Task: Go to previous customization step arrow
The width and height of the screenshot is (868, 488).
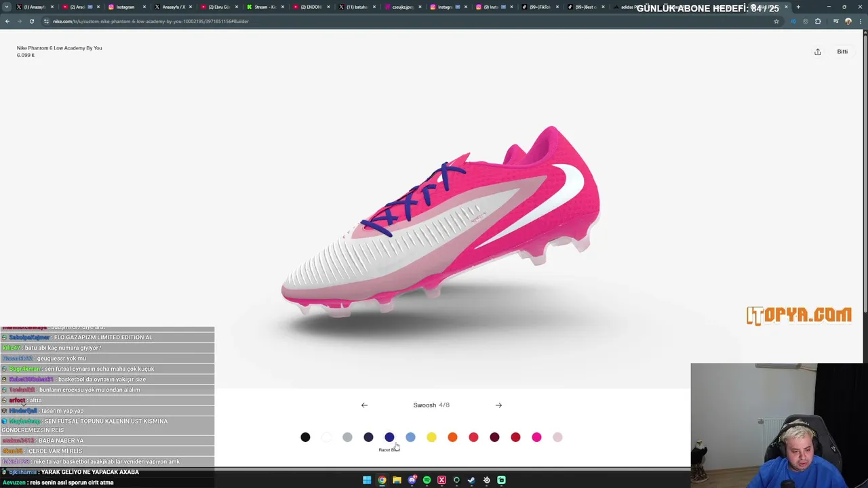Action: pos(364,405)
